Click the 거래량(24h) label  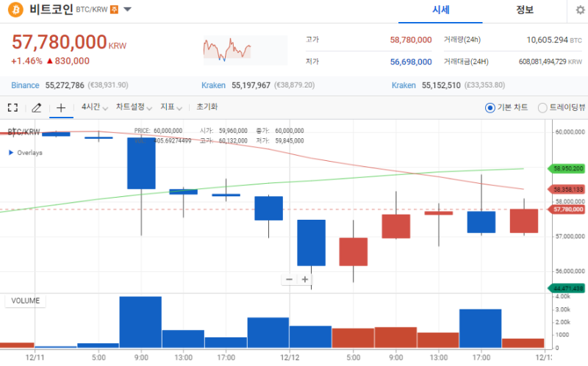(x=462, y=40)
